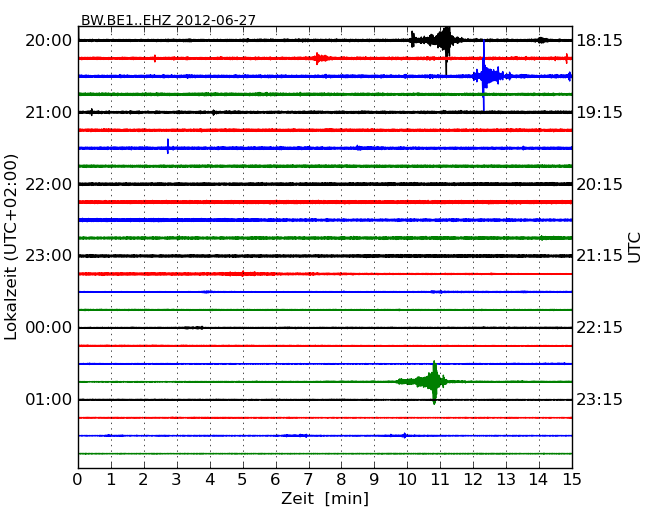Click the vertical UTC axis label
Viewport: 650px width, 520px height.
634,248
